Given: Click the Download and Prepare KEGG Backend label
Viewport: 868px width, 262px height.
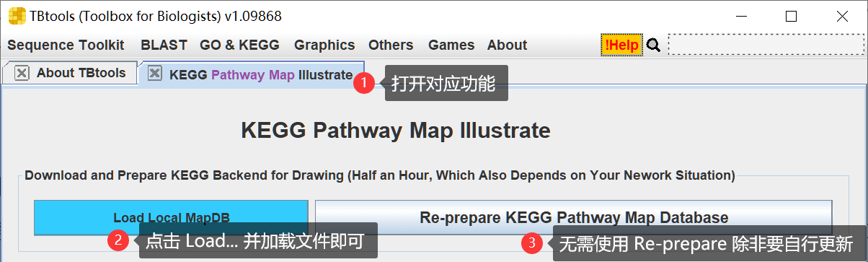Looking at the screenshot, I should point(380,175).
